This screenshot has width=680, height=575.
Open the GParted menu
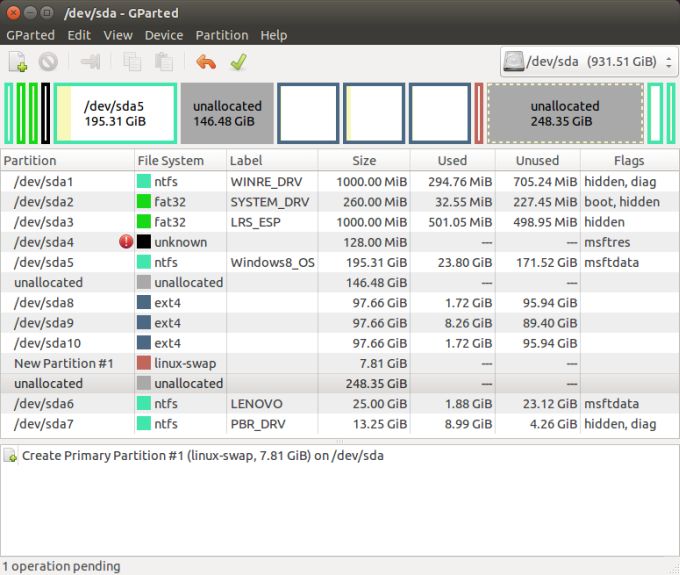coord(30,35)
